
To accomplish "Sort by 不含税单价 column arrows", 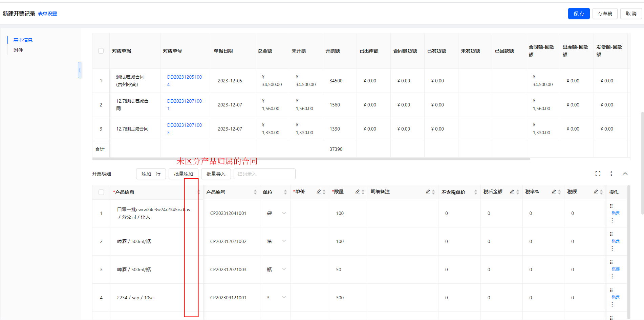I will [x=476, y=192].
